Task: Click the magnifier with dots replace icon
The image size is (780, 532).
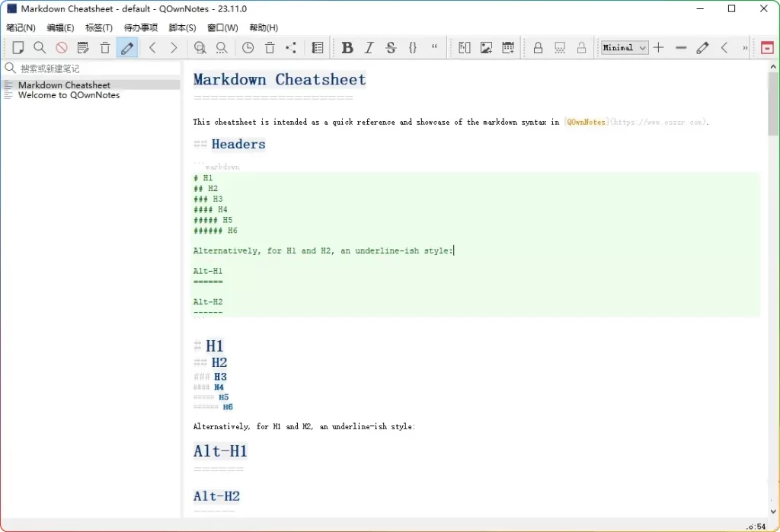Action: tap(222, 48)
